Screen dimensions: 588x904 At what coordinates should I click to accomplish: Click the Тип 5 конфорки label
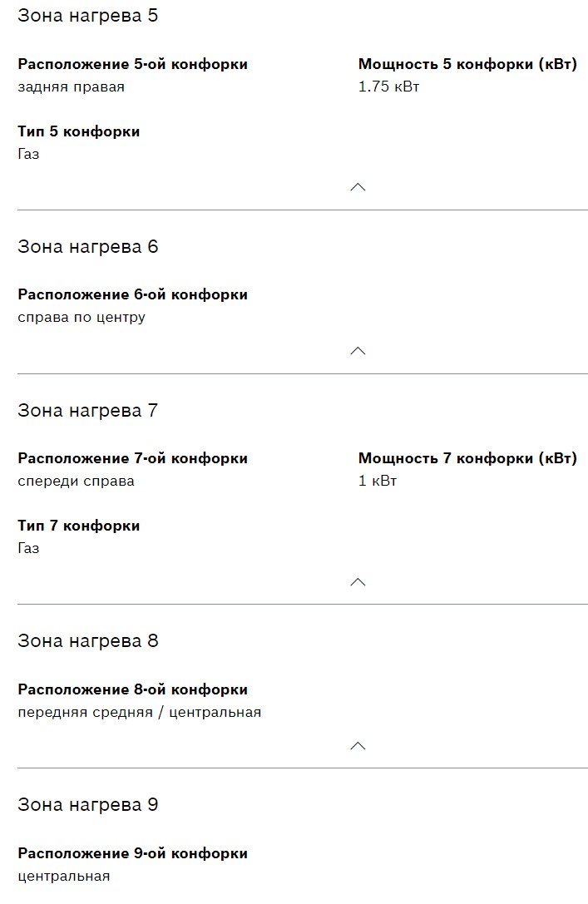(78, 131)
